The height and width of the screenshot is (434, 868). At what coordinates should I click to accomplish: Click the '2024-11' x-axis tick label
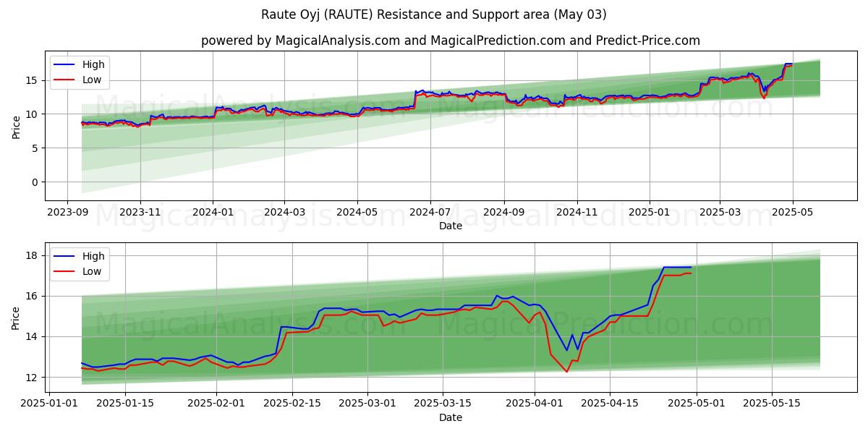coord(577,211)
